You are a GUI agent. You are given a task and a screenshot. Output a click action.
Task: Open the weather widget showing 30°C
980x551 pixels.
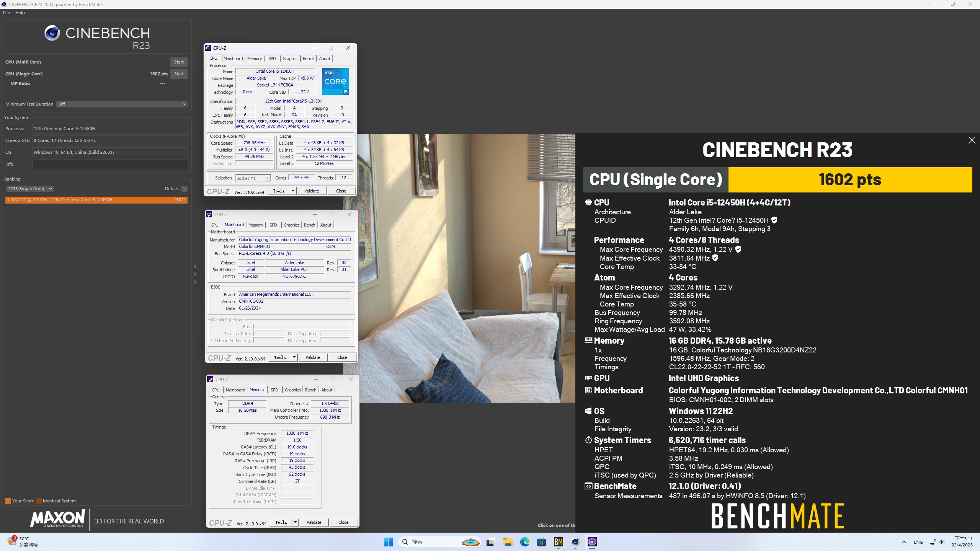(x=23, y=542)
